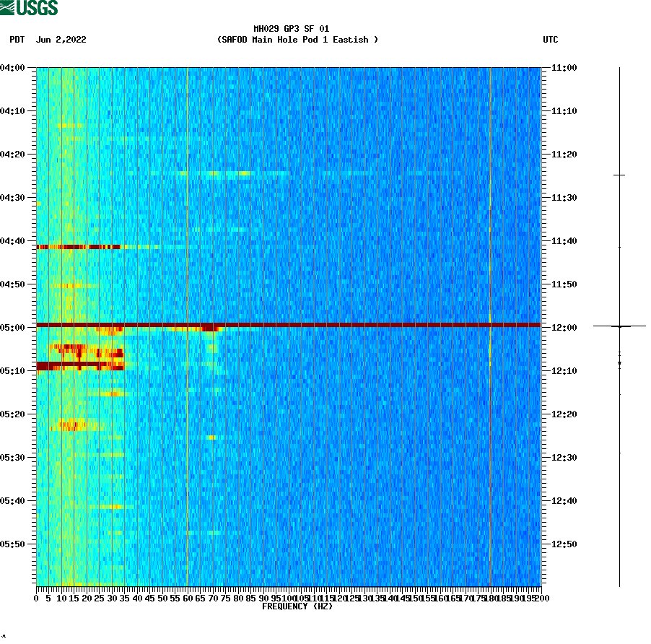This screenshot has width=651, height=644.
Task: Click the dark red event band at 05:00
Action: [x=289, y=326]
